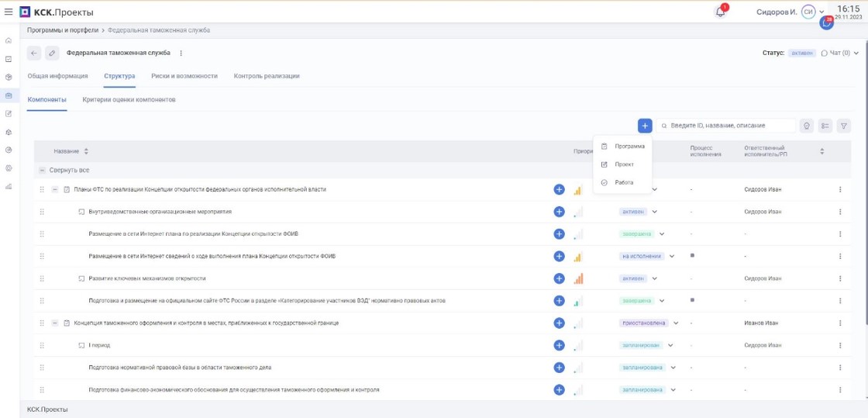Open kebab menu for 'Планы ФТС' row
The image size is (868, 418).
840,190
